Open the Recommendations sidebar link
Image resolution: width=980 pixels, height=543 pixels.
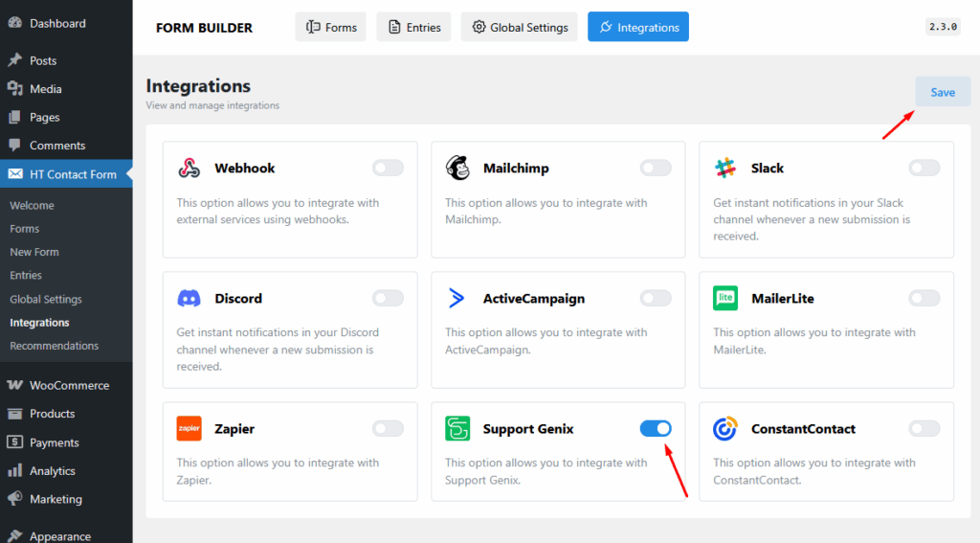pos(54,346)
